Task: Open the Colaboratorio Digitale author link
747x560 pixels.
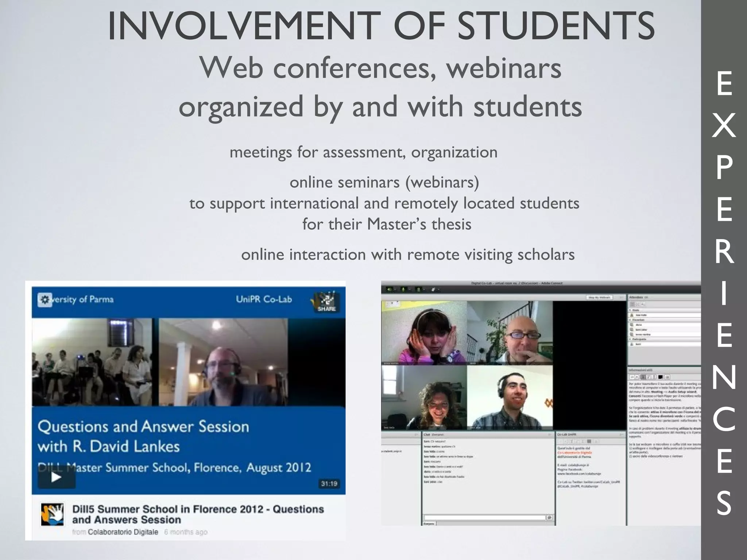Action: coord(123,532)
